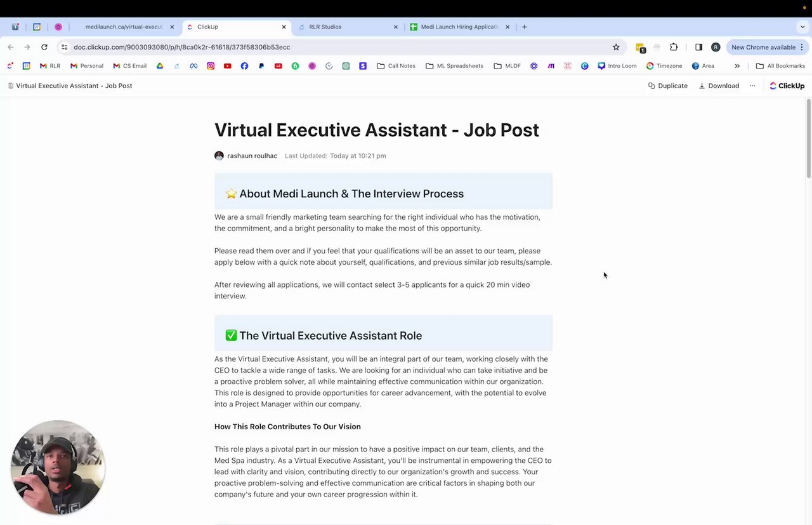Viewport: 812px width, 525px height.
Task: Download the job post document
Action: (x=719, y=86)
